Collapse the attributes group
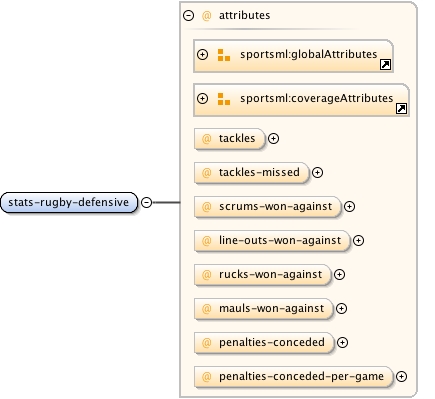The width and height of the screenshot is (435, 399). click(x=188, y=15)
